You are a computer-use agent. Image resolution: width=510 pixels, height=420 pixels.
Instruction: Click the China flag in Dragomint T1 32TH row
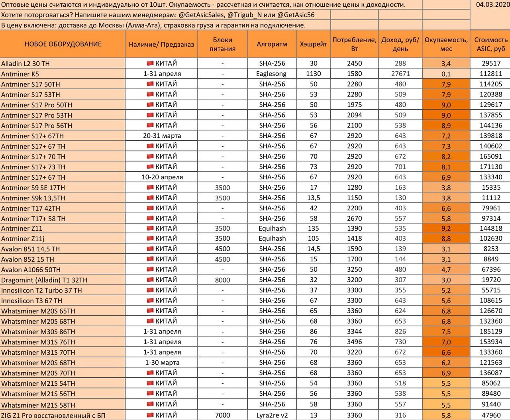150,280
